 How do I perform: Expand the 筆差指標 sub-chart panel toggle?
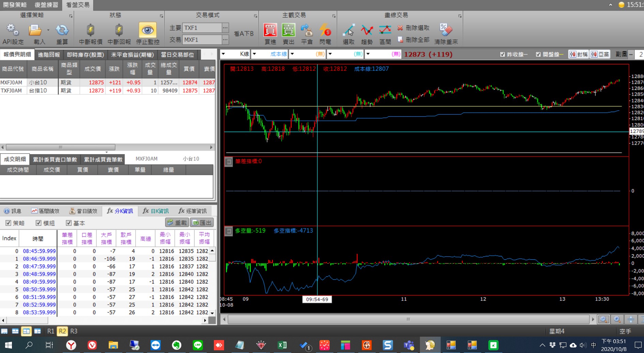coord(229,162)
